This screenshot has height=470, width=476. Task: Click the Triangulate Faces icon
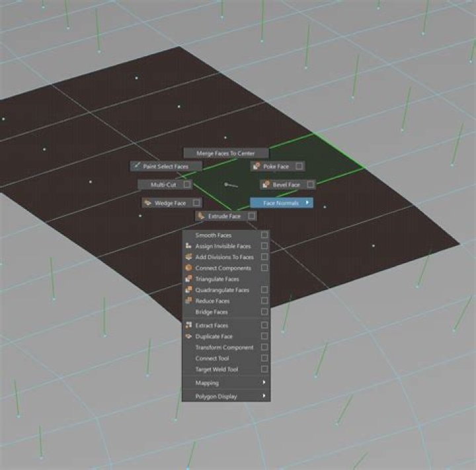point(188,279)
